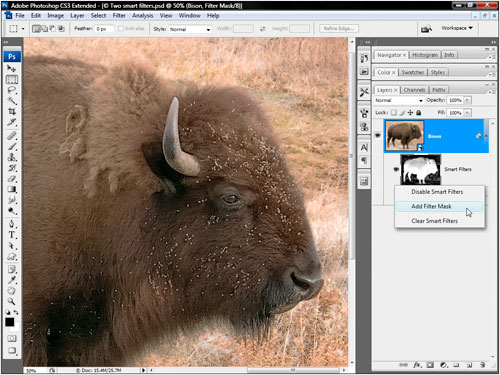
Task: Switch to the Channels tab
Action: coord(414,90)
